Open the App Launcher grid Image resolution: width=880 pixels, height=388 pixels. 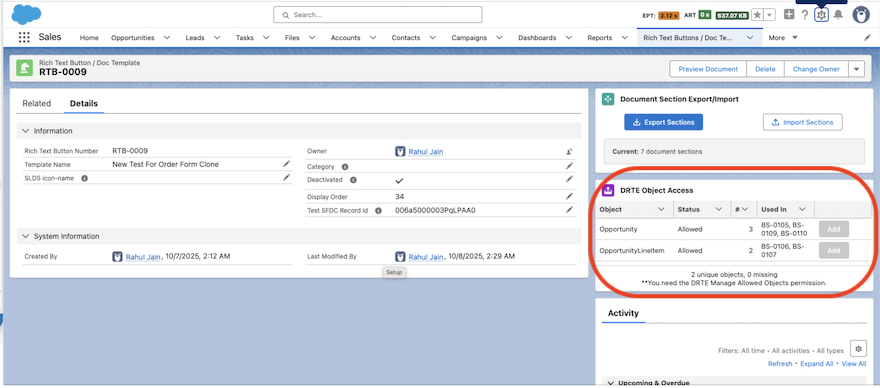pos(24,38)
